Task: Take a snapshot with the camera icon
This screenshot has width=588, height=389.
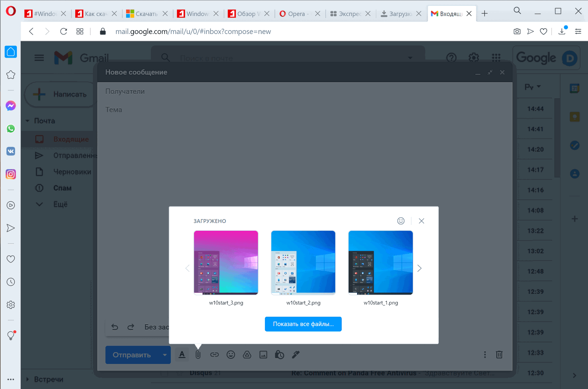Action: tap(517, 31)
